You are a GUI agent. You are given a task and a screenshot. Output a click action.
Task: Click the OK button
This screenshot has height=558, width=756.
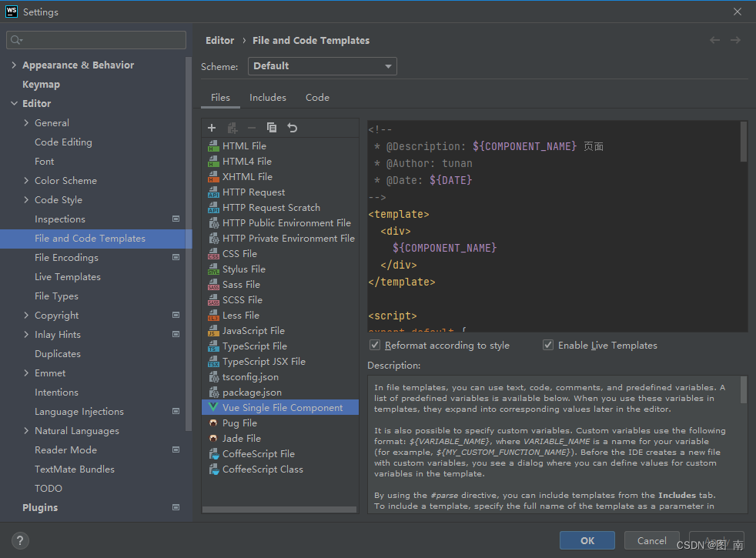pos(587,540)
